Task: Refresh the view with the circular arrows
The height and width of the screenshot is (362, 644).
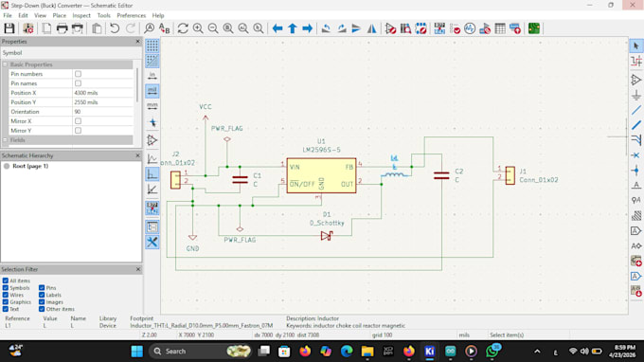Action: click(x=183, y=28)
